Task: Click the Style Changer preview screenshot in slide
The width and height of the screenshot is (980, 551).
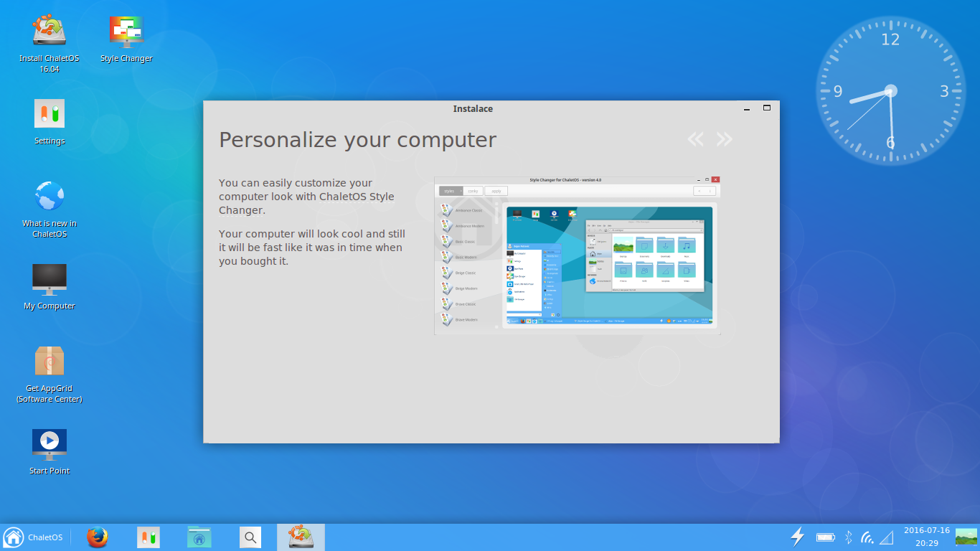Action: point(578,255)
